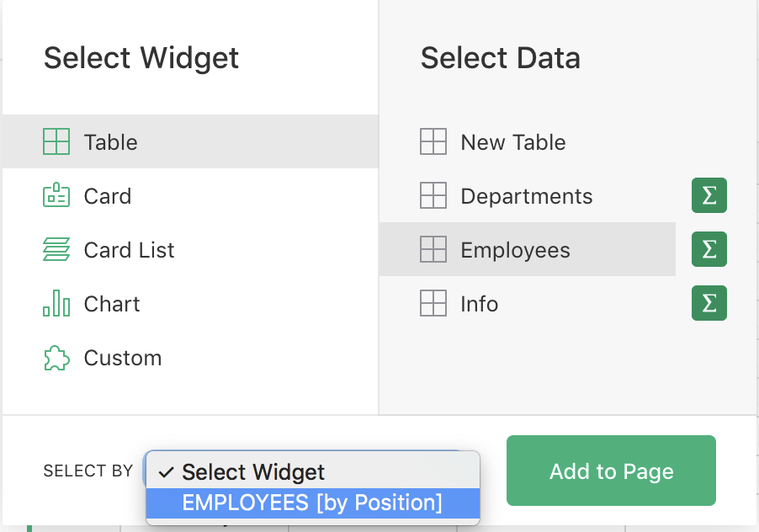Image resolution: width=759 pixels, height=532 pixels.
Task: Click the New Table grid icon
Action: pyautogui.click(x=433, y=142)
